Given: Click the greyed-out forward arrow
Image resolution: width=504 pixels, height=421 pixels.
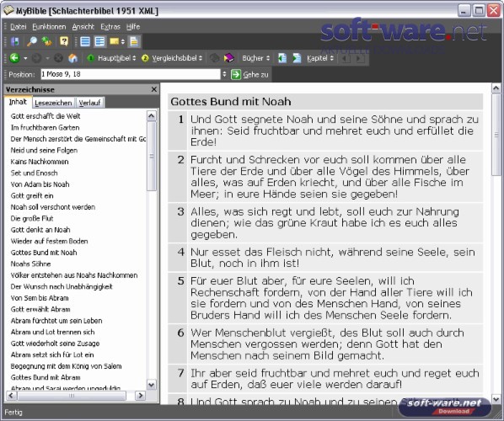Looking at the screenshot, I should click(x=36, y=58).
